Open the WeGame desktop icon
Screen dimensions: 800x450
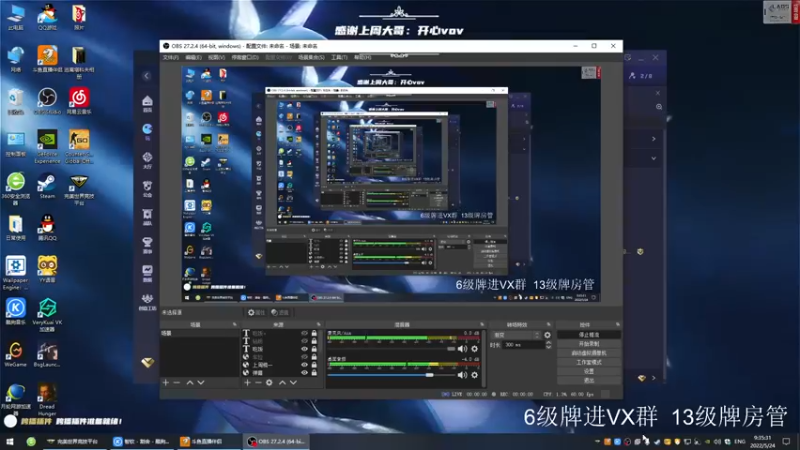tap(15, 353)
